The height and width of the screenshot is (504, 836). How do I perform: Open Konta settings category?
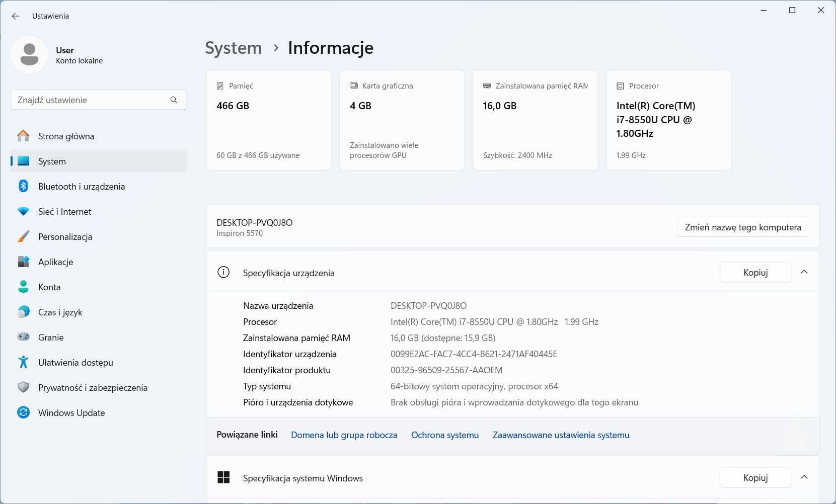98,287
